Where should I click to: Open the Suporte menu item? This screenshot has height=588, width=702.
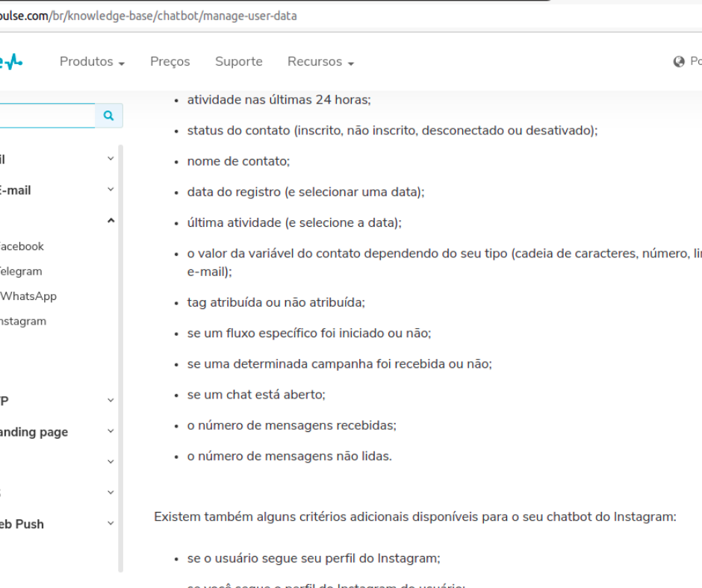point(239,62)
